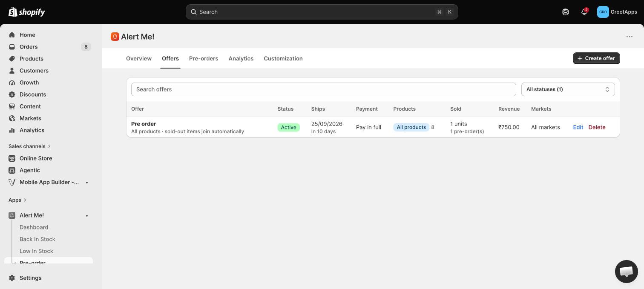
Task: Click the Settings gear icon
Action: coord(12,278)
